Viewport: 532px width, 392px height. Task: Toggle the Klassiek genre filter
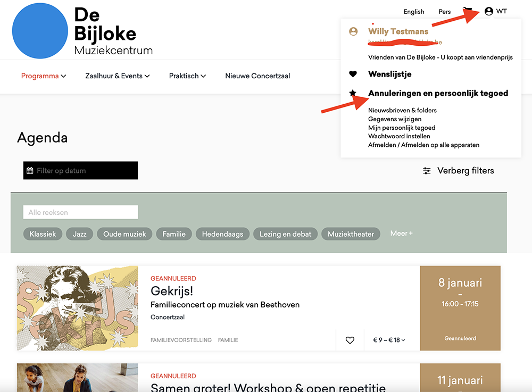click(43, 234)
